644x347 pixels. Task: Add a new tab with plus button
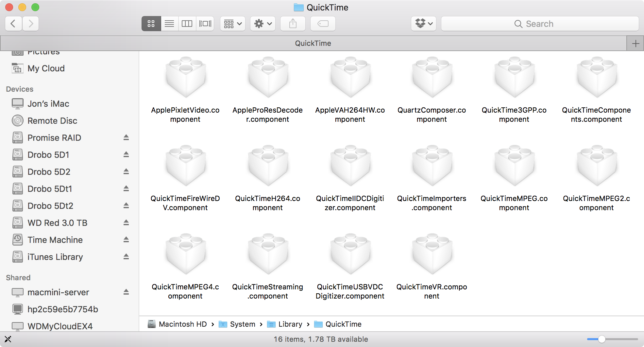pos(636,43)
